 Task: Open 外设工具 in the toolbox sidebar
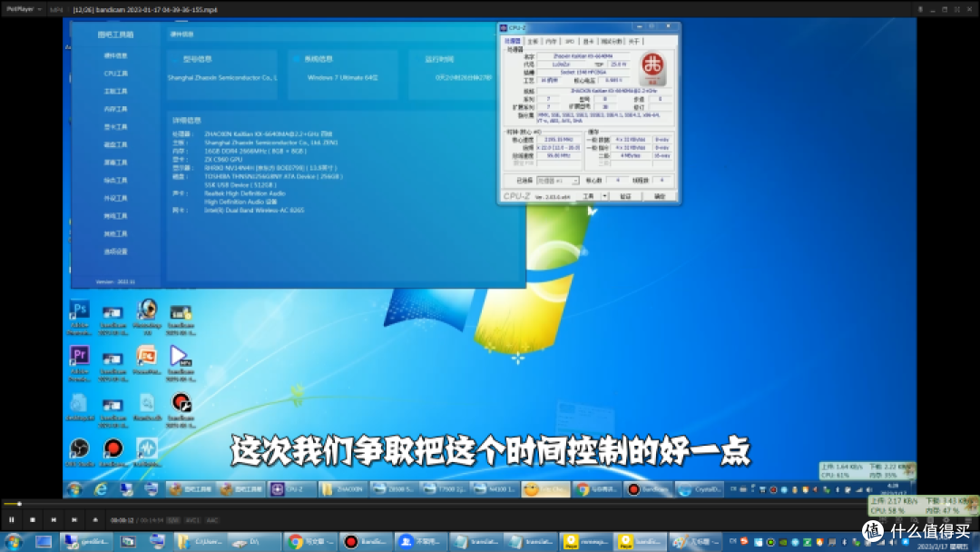tap(115, 198)
